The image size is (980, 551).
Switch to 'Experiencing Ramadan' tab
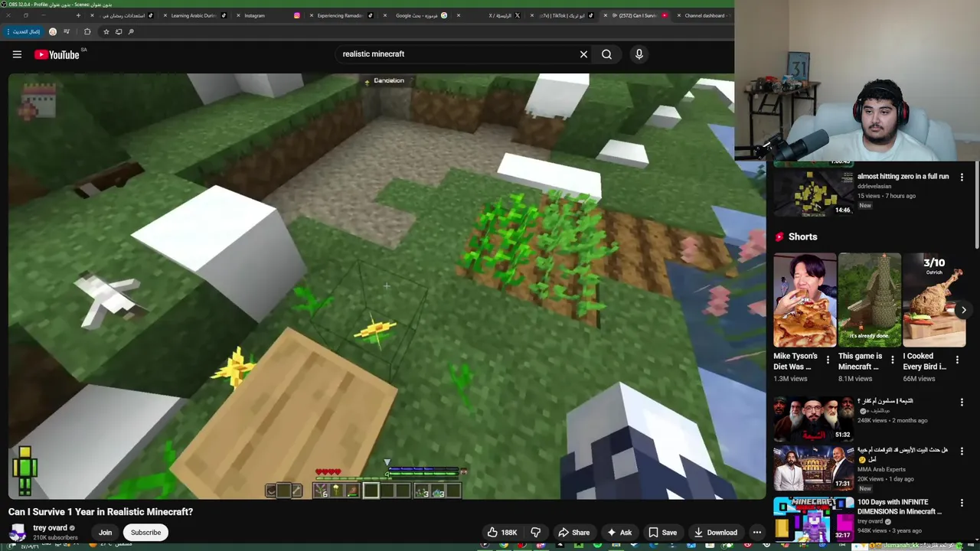(x=341, y=15)
